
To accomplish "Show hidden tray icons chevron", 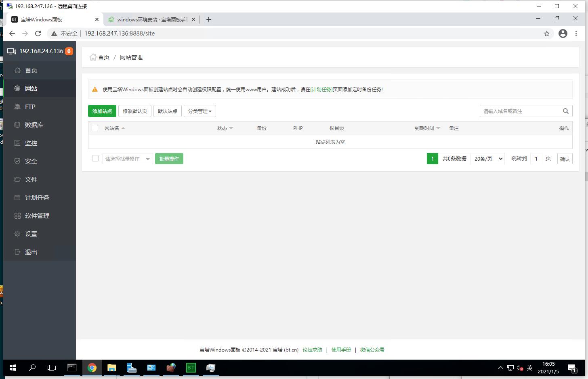I will [501, 368].
